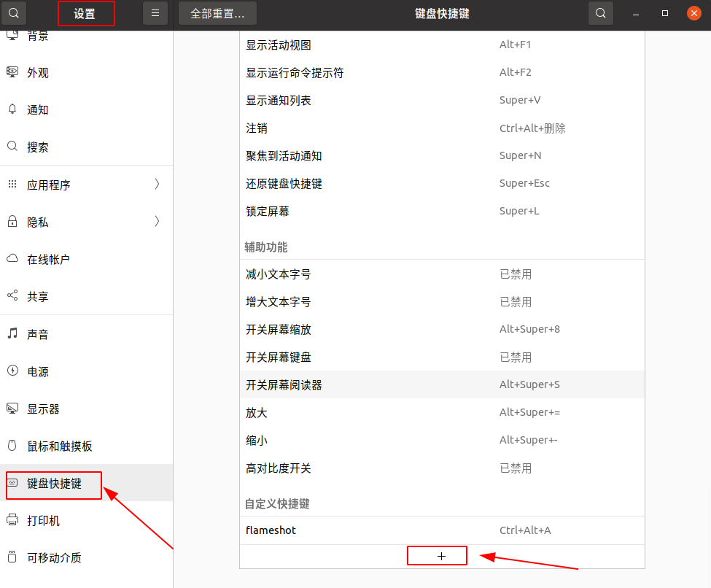Image resolution: width=711 pixels, height=588 pixels.
Task: Click the 显示器 monitor icon
Action: (12, 409)
